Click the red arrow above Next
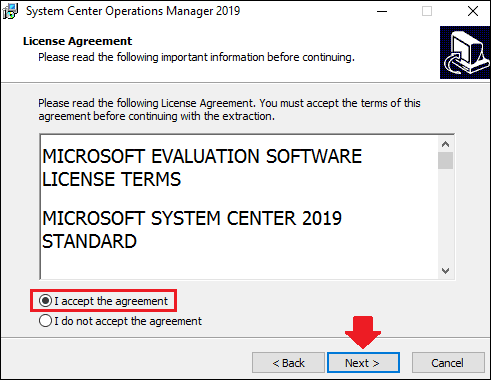The image size is (491, 380). pos(363,332)
